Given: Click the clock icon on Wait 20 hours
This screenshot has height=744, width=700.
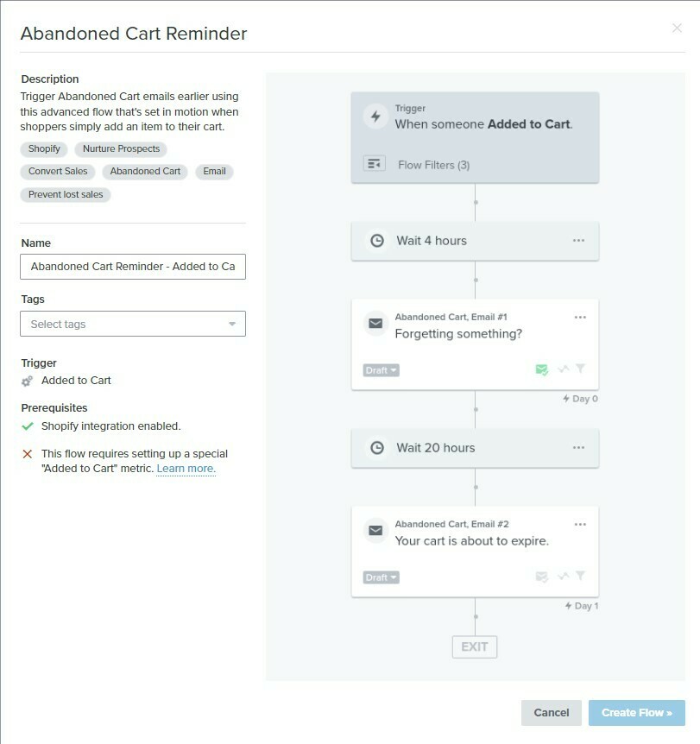Looking at the screenshot, I should (377, 447).
